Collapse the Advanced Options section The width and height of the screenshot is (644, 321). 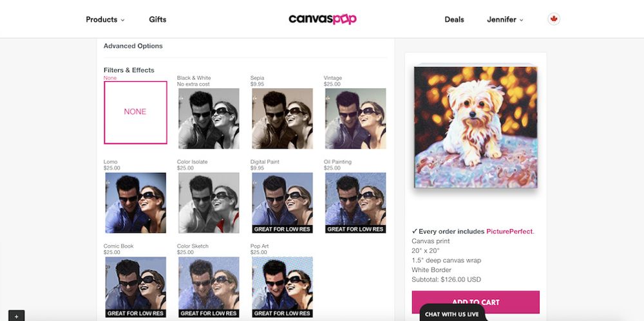pyautogui.click(x=133, y=46)
